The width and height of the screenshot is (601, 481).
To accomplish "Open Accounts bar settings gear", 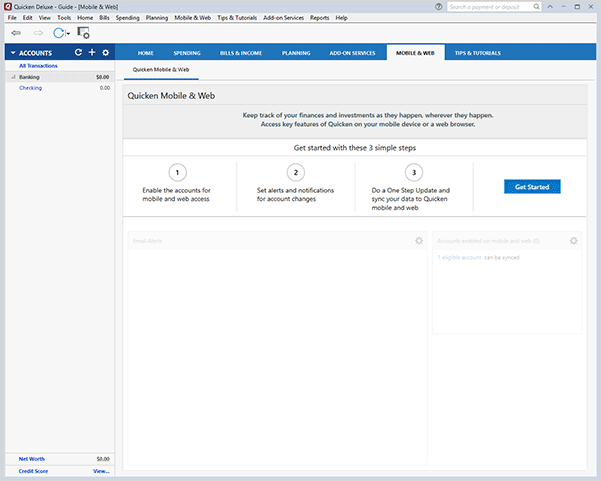I will click(106, 53).
